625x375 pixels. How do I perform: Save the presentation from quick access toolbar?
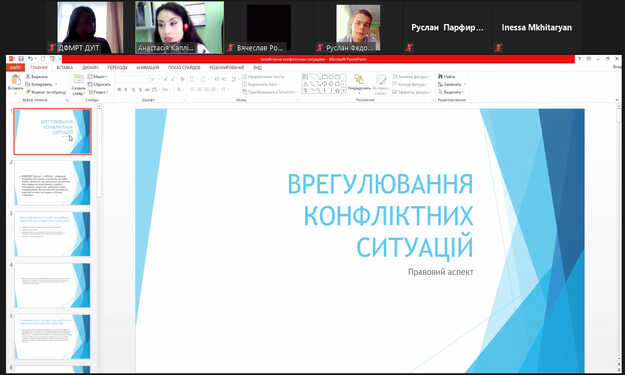[21, 59]
